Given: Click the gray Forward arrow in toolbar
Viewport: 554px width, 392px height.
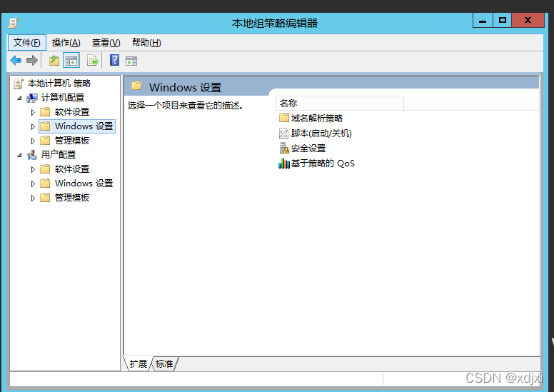Looking at the screenshot, I should click(x=32, y=61).
